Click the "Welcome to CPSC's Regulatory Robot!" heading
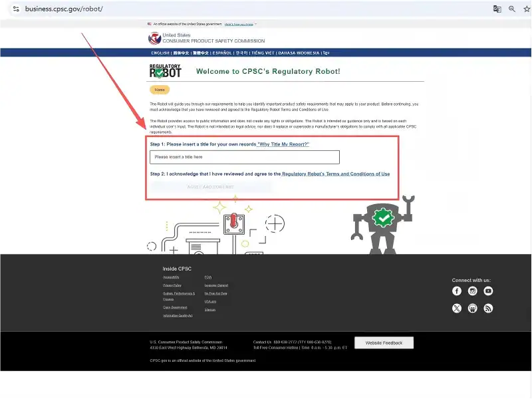 point(268,71)
